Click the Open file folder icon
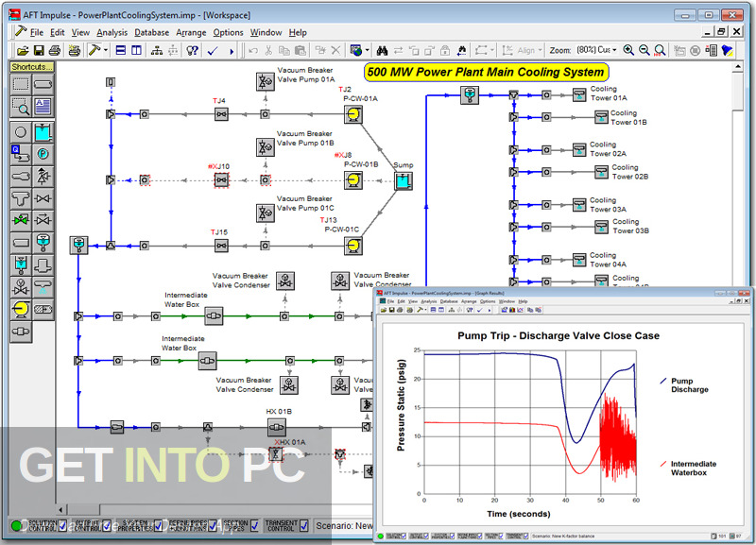The height and width of the screenshot is (545, 756). pyautogui.click(x=22, y=50)
